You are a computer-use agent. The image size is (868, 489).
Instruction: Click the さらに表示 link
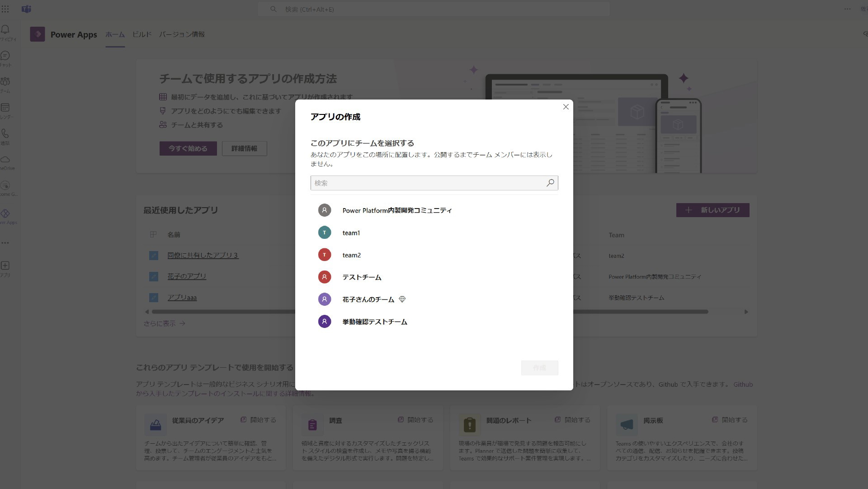coord(165,323)
